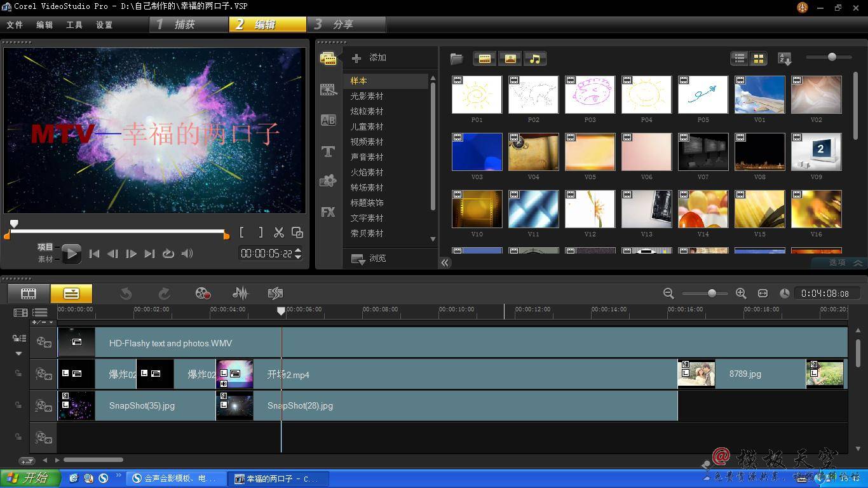Expand the 浏览 browse button
868x488 pixels.
pos(369,258)
